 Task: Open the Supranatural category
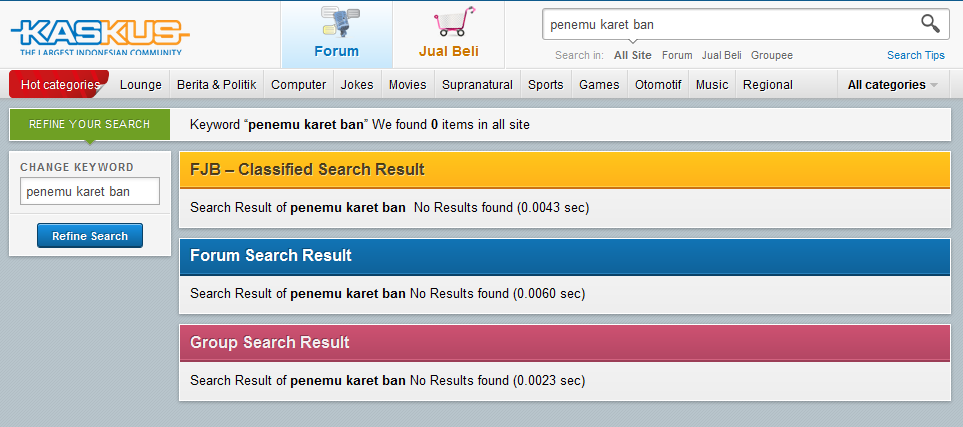(477, 85)
